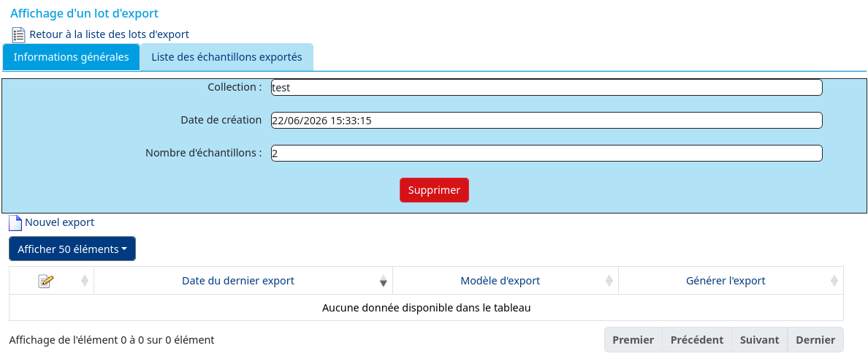Click sort arrows next to the edit column
Image resolution: width=868 pixels, height=359 pixels.
point(85,281)
